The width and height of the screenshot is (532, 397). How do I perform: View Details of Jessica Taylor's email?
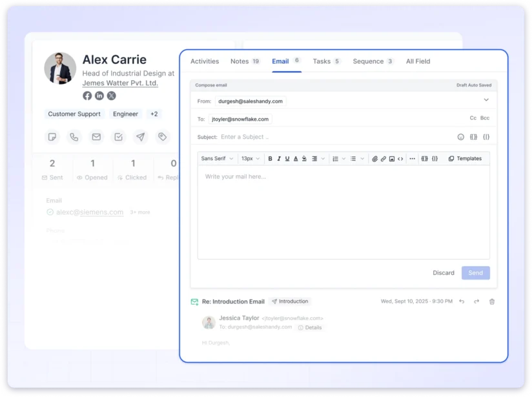point(310,327)
